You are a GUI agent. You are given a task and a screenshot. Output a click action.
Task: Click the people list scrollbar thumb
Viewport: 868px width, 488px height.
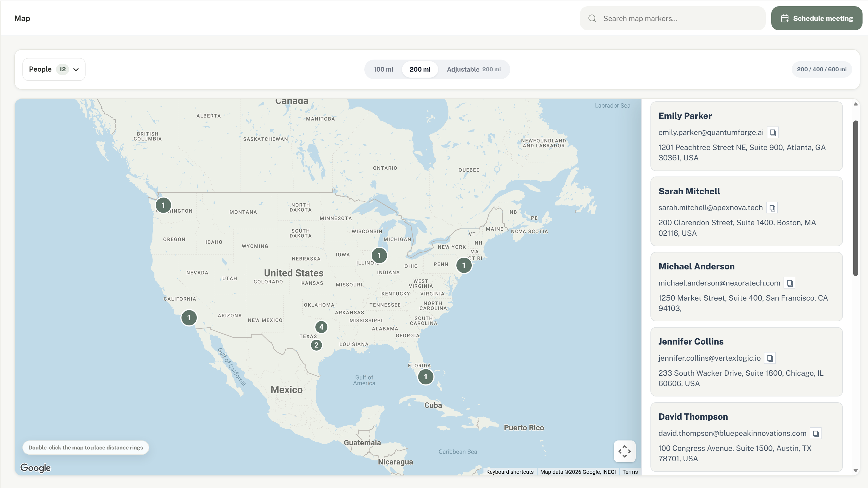[855, 198]
